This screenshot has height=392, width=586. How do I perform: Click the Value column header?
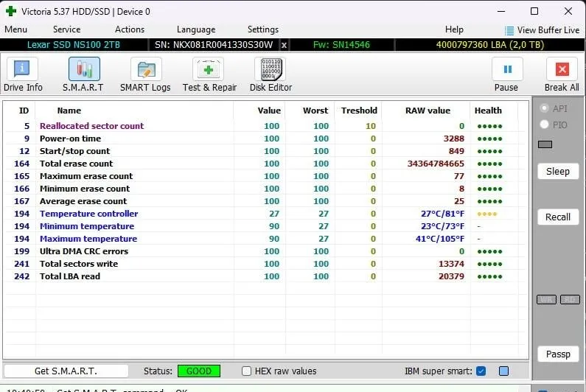pyautogui.click(x=269, y=111)
